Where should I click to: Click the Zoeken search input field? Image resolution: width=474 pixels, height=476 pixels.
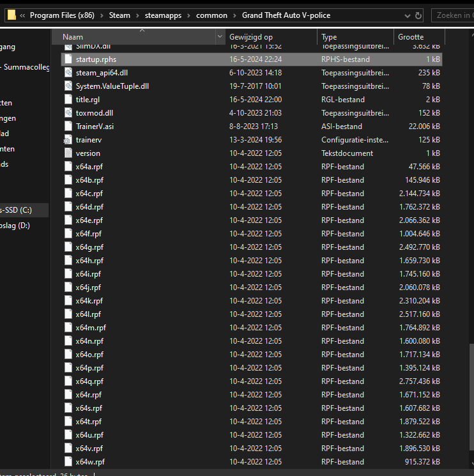454,15
